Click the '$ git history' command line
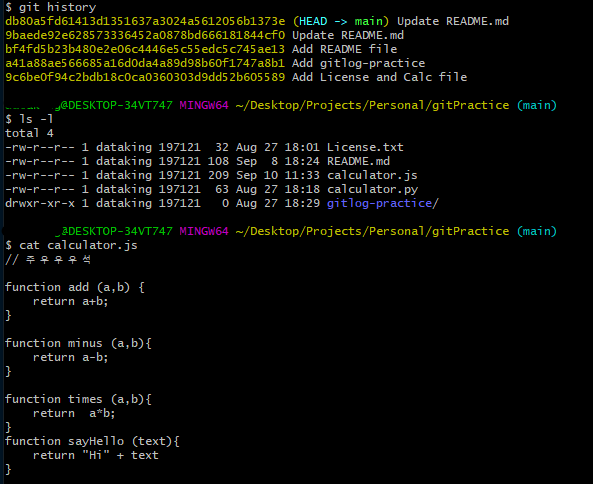The image size is (593, 484). tap(51, 7)
